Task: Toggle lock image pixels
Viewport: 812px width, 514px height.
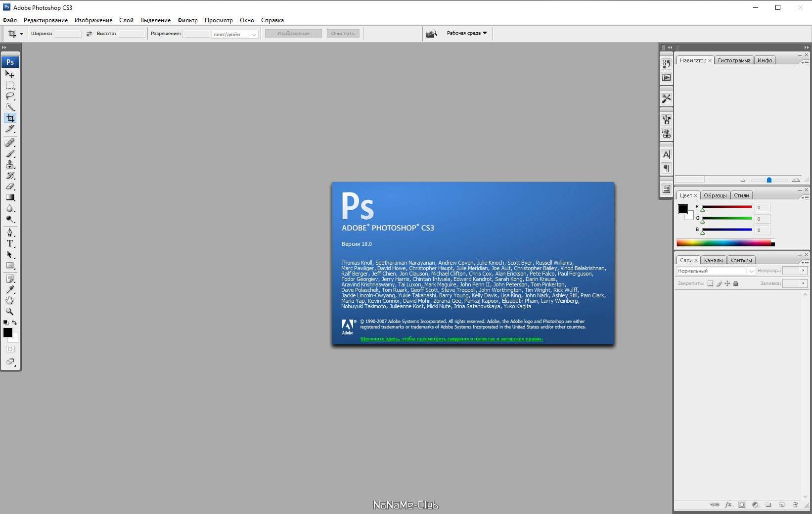Action: coord(719,283)
